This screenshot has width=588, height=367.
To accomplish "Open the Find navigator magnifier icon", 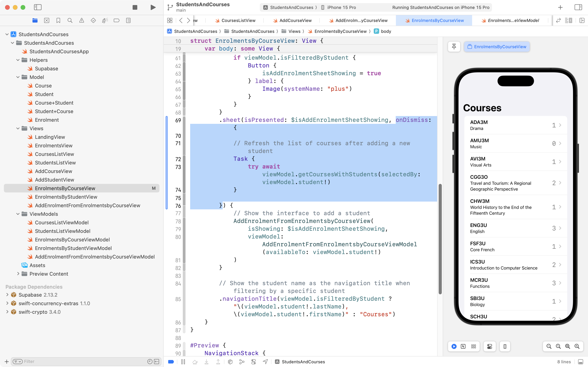I will [70, 20].
